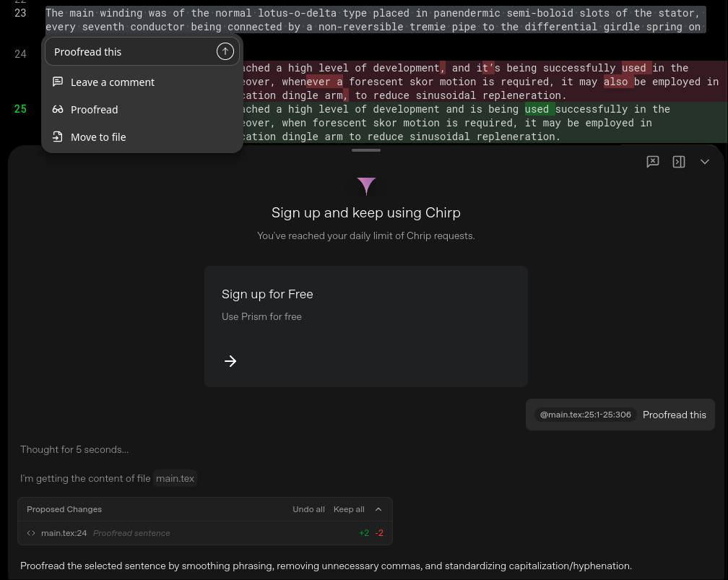Click Undo all in Proposed Changes
Screen dimensions: 728x580
coord(308,509)
